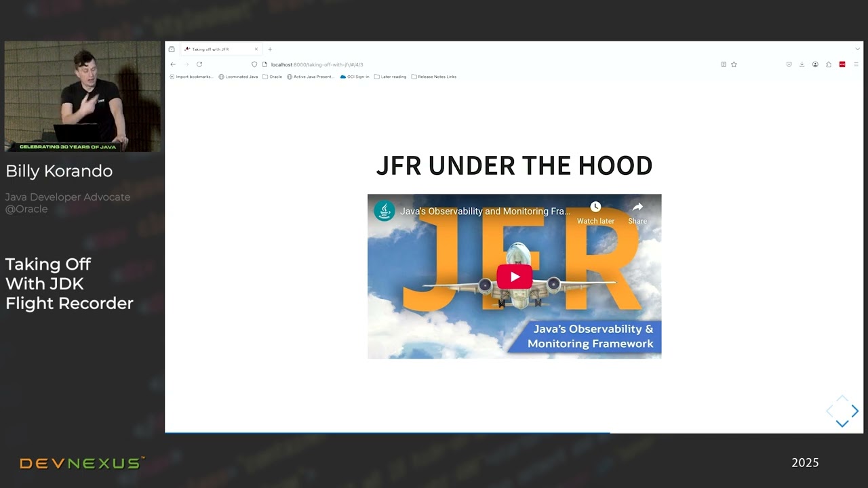Open OCI Sign-in bookmark
Viewport: 868px width, 488px height.
(x=355, y=77)
